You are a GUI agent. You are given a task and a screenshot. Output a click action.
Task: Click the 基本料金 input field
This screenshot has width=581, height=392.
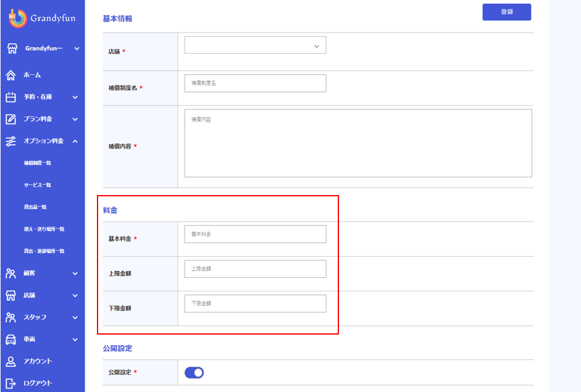coord(255,234)
